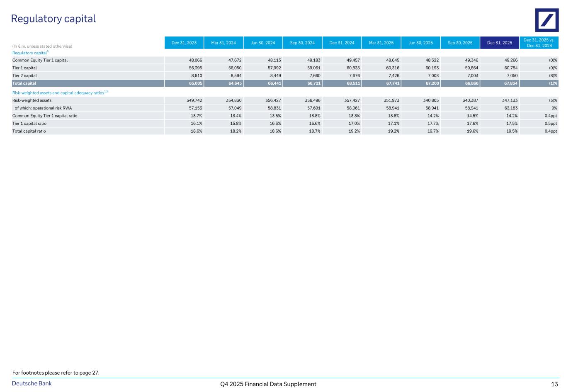Open Risk-weighted assets and capital adequacy ratios heading

click(59, 93)
